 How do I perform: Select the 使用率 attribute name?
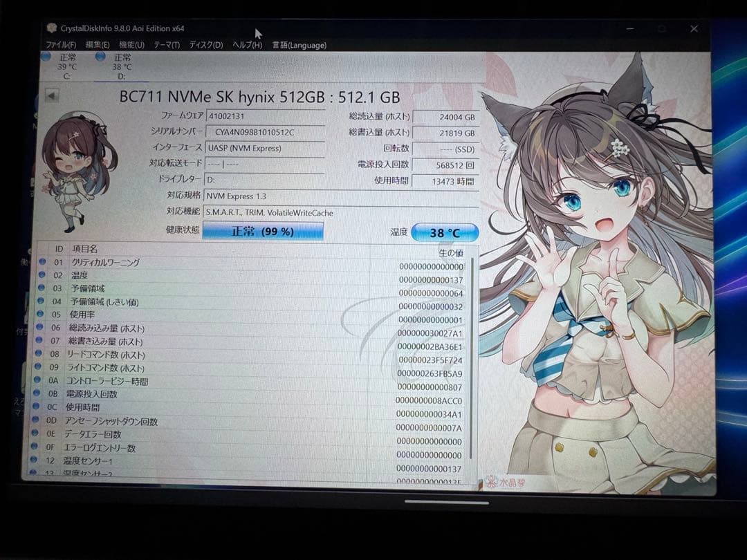pos(82,315)
